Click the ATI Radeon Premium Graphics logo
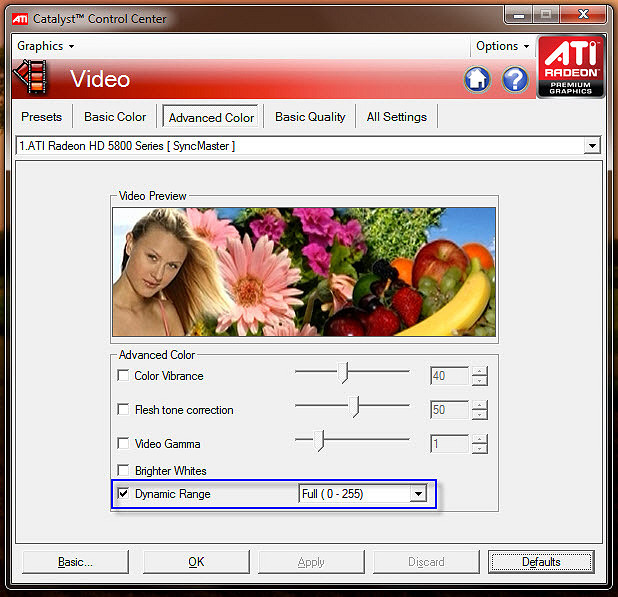Image resolution: width=618 pixels, height=597 pixels. tap(571, 67)
